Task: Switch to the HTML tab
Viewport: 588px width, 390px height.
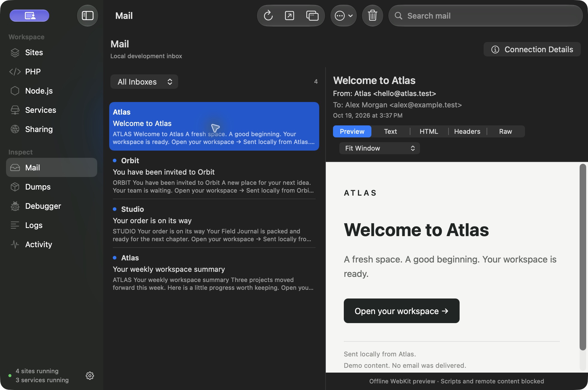Action: click(429, 131)
